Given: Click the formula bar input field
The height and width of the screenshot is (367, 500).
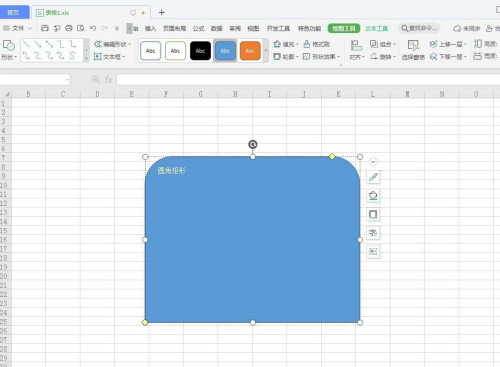Looking at the screenshot, I should [x=308, y=79].
